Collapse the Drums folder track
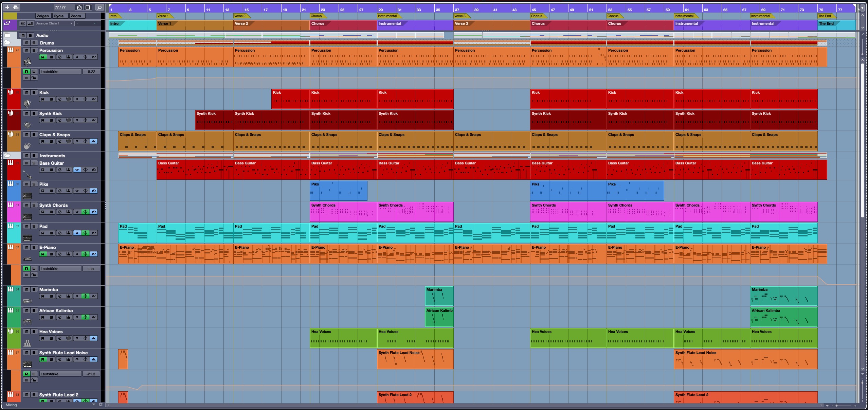 click(7, 43)
